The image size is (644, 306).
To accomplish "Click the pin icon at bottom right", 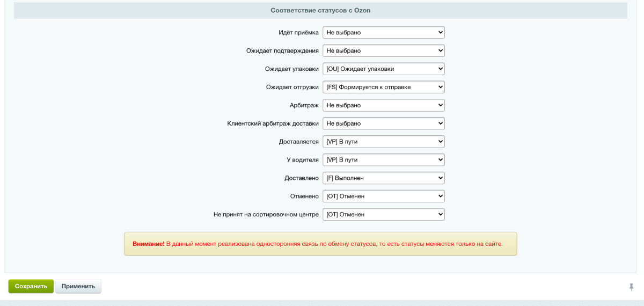I will tap(632, 287).
